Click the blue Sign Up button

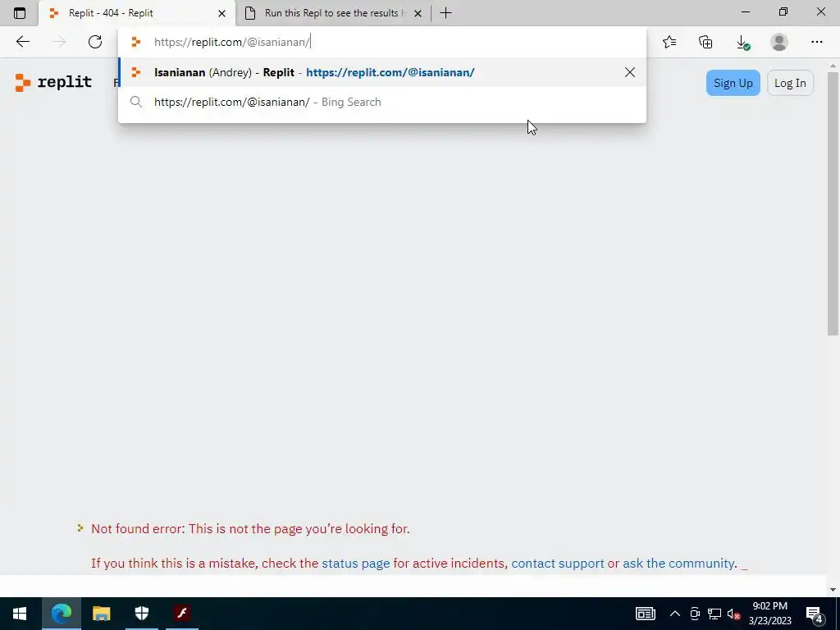tap(733, 83)
